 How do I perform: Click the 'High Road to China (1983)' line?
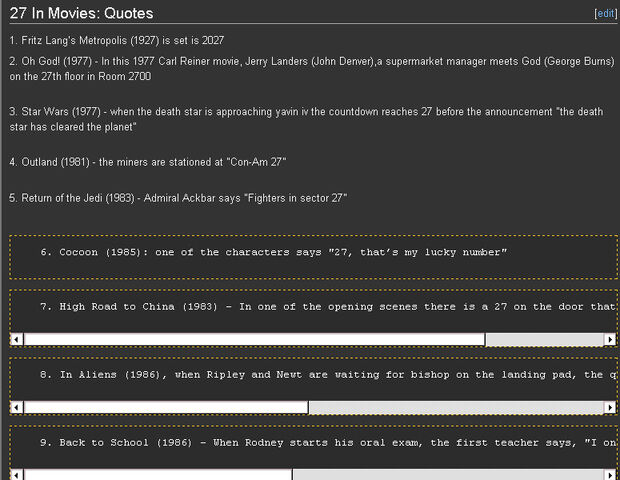coord(328,307)
